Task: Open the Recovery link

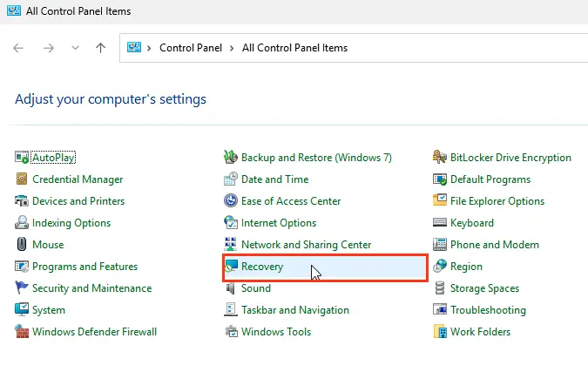Action: (x=262, y=267)
